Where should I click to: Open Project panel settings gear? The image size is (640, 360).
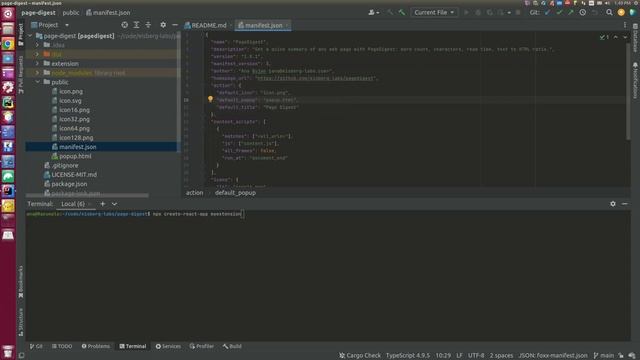click(163, 25)
